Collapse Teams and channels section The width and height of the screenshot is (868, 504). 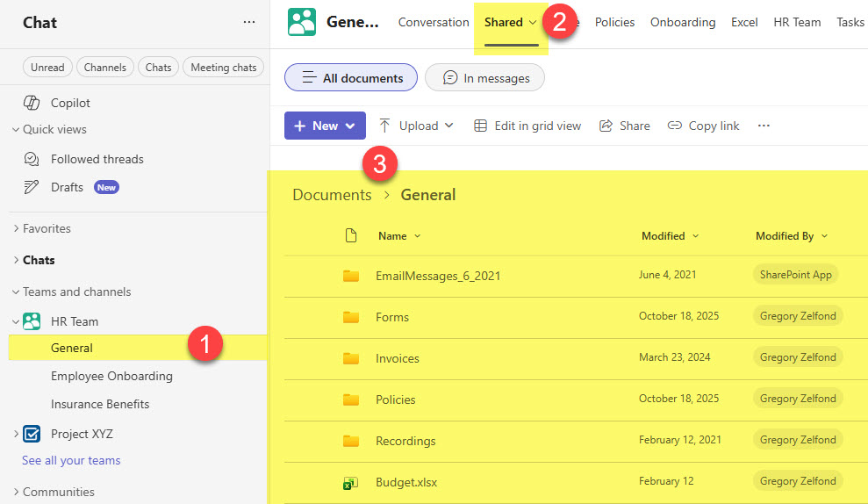click(x=16, y=292)
